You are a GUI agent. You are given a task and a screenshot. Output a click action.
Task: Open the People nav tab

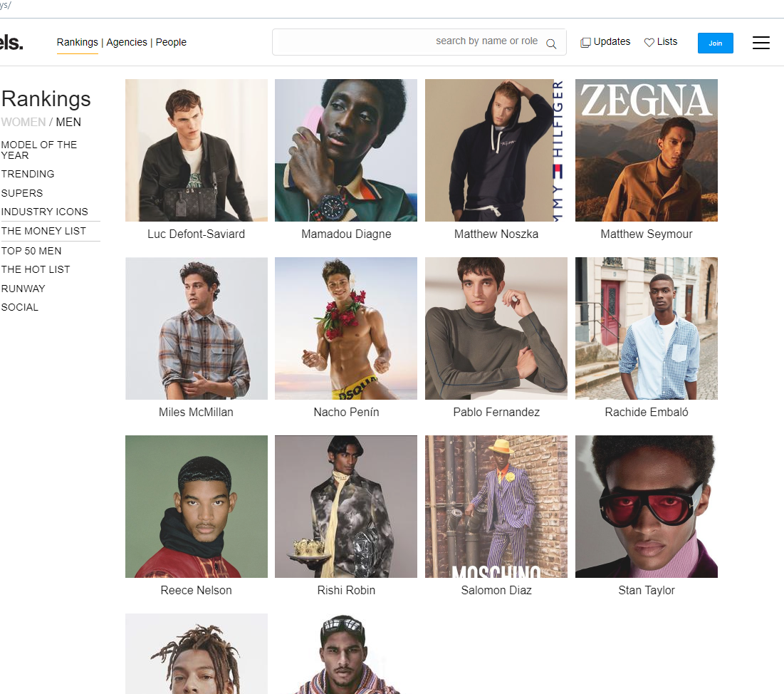click(x=171, y=42)
